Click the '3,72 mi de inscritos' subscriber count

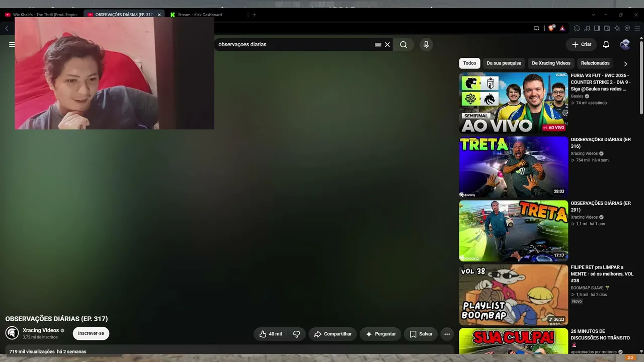tap(40, 337)
